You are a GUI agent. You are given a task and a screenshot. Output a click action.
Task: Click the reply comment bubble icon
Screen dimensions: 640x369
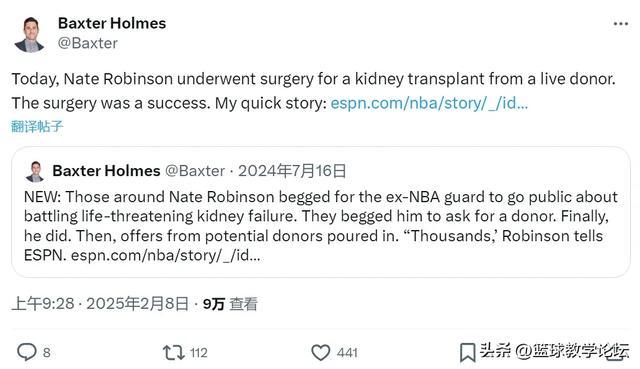coord(27,352)
